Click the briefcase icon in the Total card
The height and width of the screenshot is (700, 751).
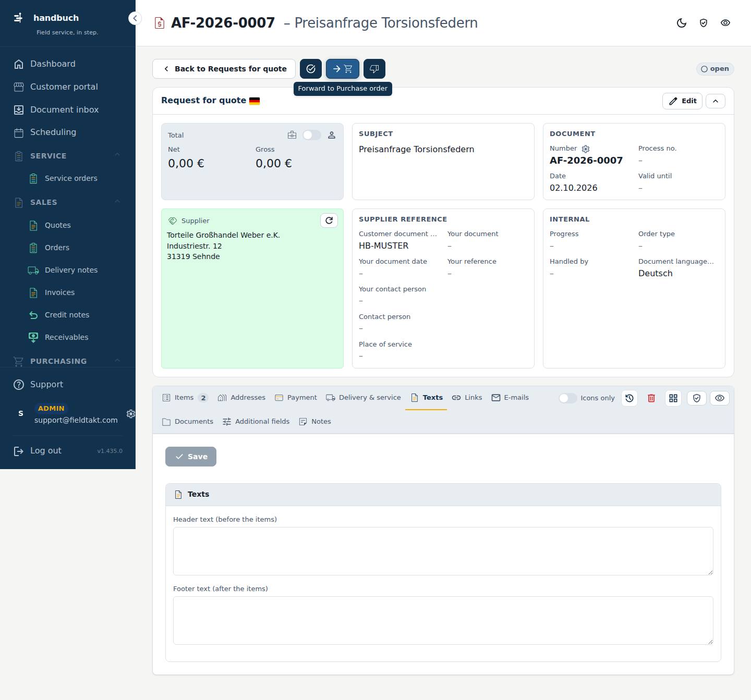point(292,135)
